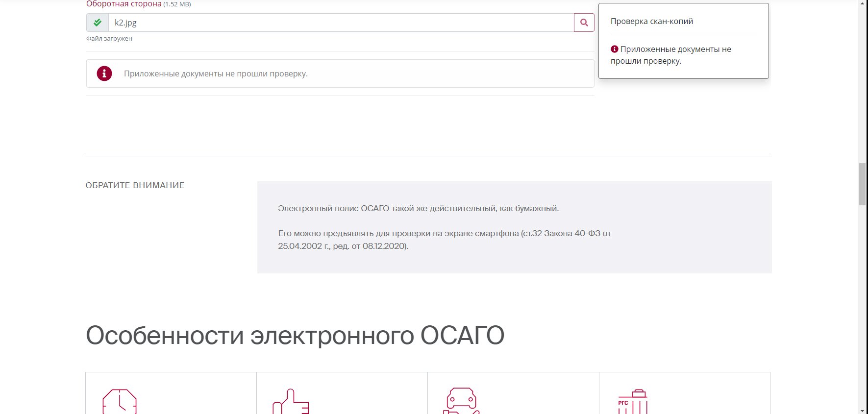The image size is (868, 414).
Task: Click the green checkmark upload status icon
Action: click(98, 23)
